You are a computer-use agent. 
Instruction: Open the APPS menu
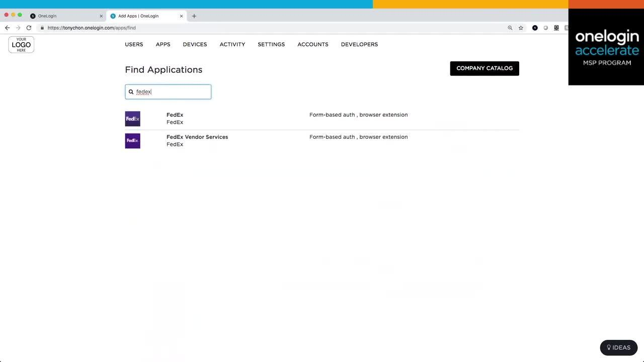[163, 45]
